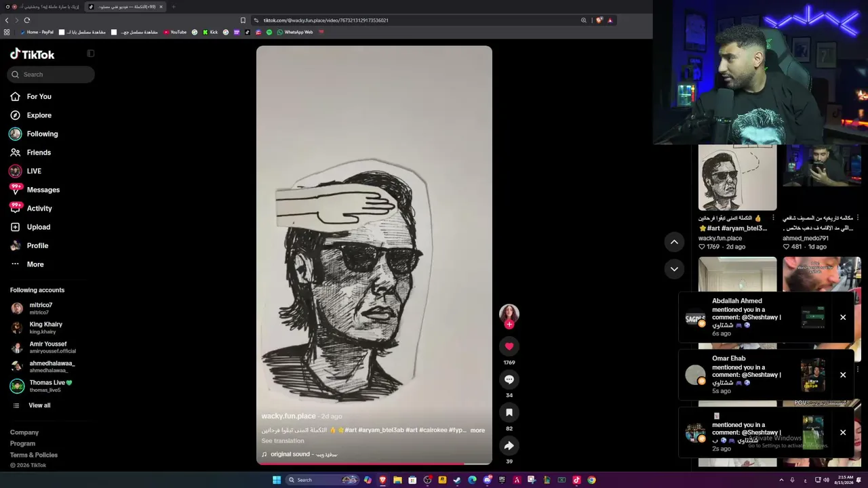Open mitrico7 in following accounts

click(x=32, y=308)
